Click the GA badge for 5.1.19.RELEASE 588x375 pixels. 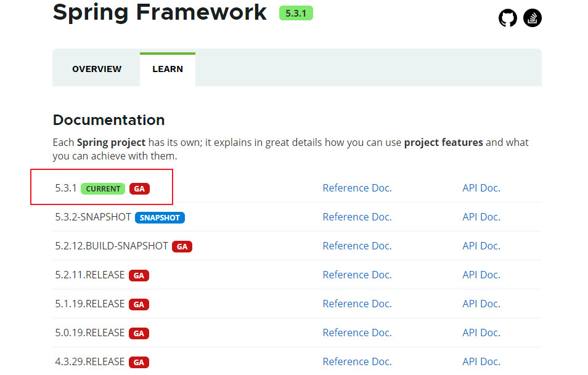pyautogui.click(x=139, y=304)
